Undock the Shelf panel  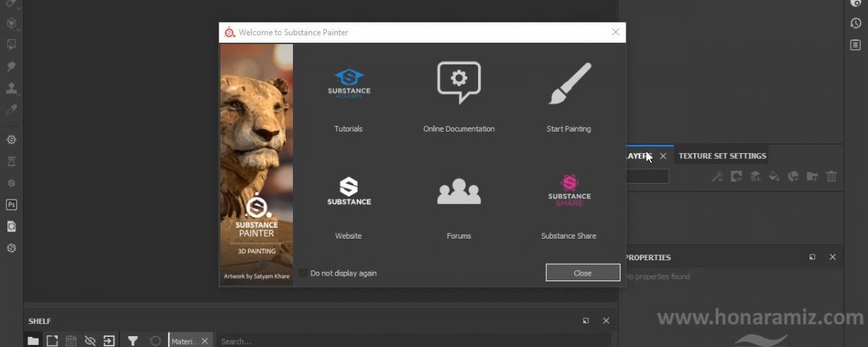pyautogui.click(x=586, y=321)
